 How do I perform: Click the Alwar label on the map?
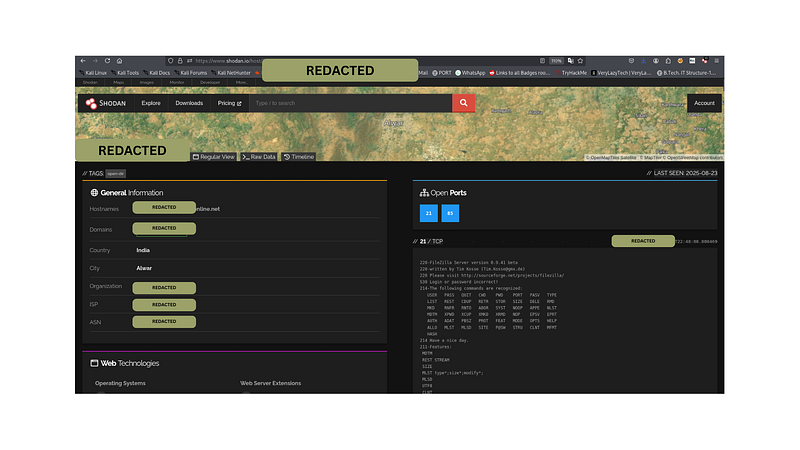coord(393,123)
